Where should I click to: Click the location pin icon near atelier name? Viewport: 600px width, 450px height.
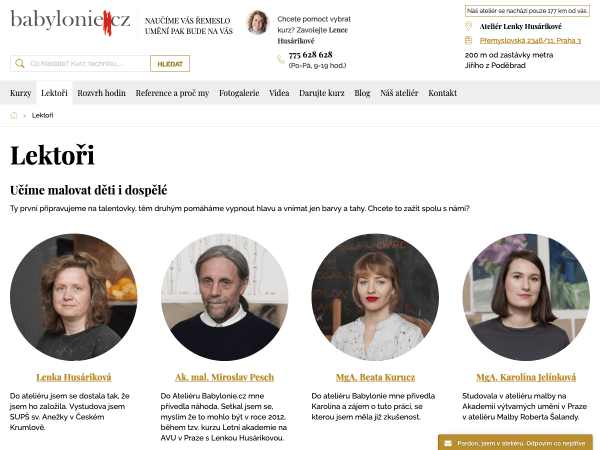[x=468, y=26]
